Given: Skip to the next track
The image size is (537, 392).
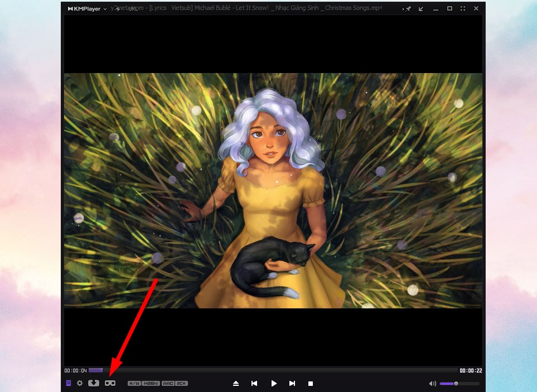Looking at the screenshot, I should [292, 384].
